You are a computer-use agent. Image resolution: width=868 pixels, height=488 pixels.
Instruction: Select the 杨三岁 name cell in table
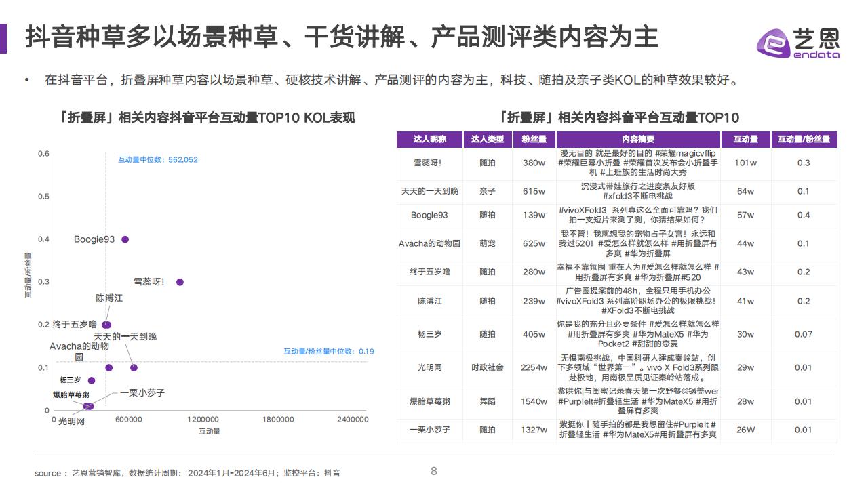429,334
